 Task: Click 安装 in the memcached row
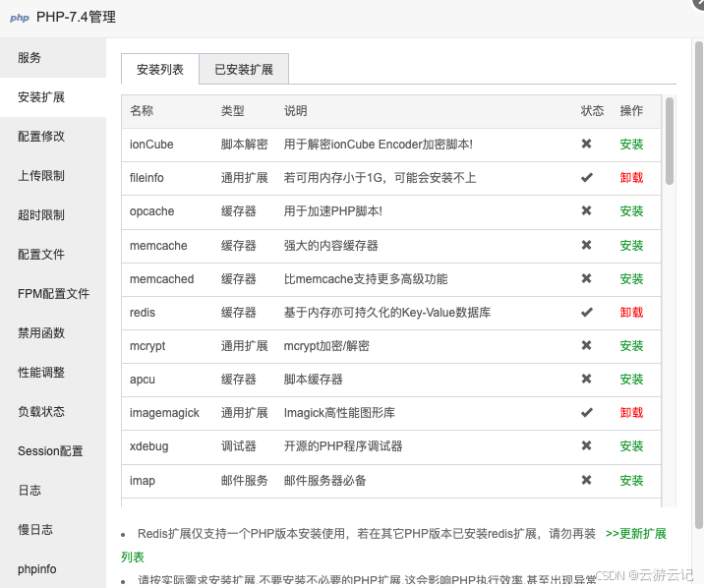(x=631, y=279)
